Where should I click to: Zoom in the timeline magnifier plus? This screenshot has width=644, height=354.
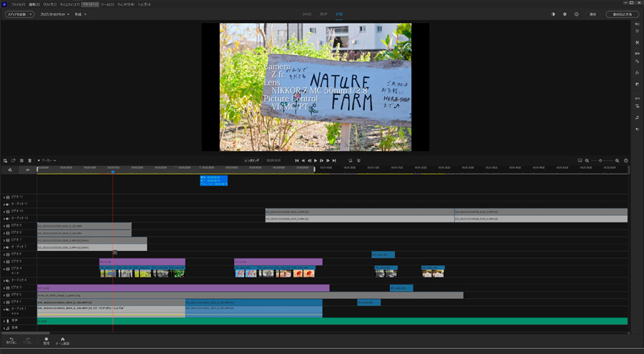[617, 161]
